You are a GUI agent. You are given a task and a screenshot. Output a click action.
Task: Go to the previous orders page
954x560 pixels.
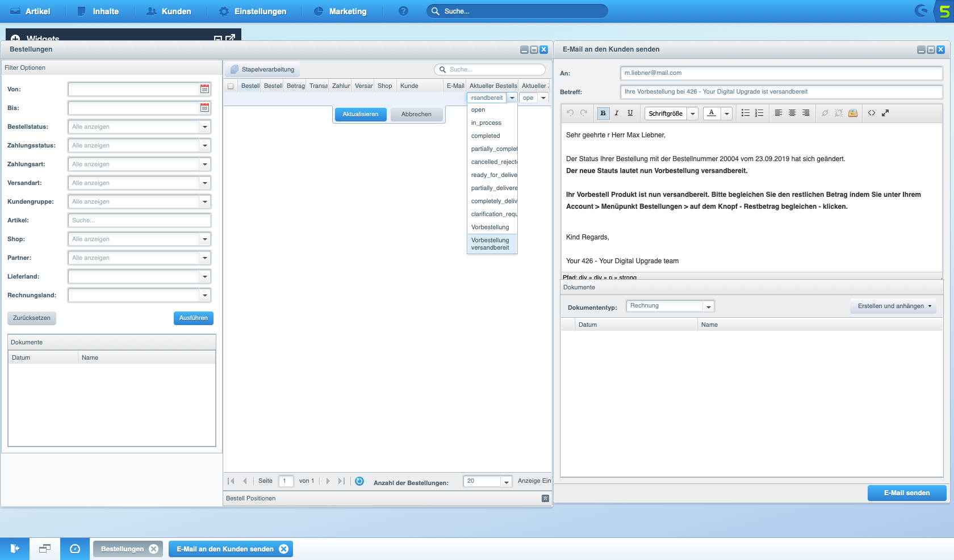(245, 481)
